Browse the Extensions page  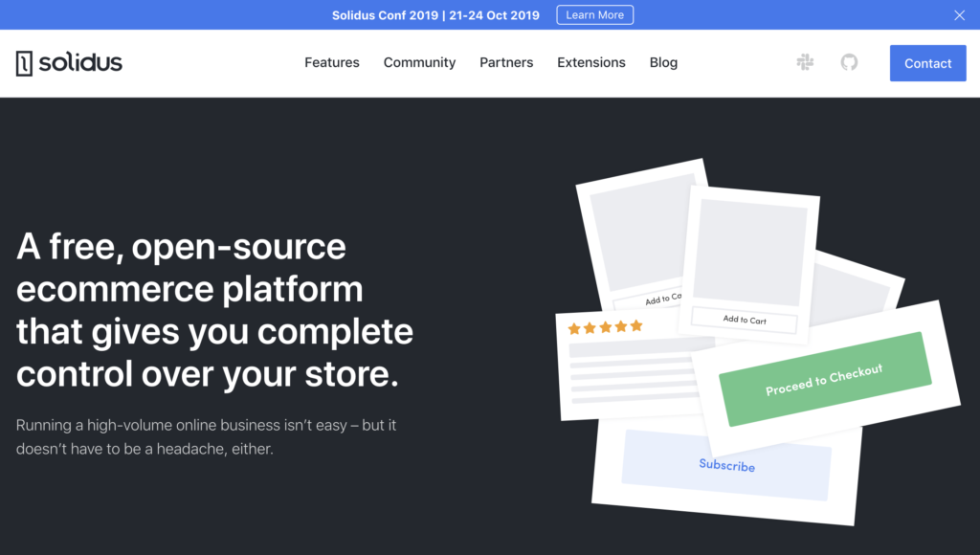591,62
